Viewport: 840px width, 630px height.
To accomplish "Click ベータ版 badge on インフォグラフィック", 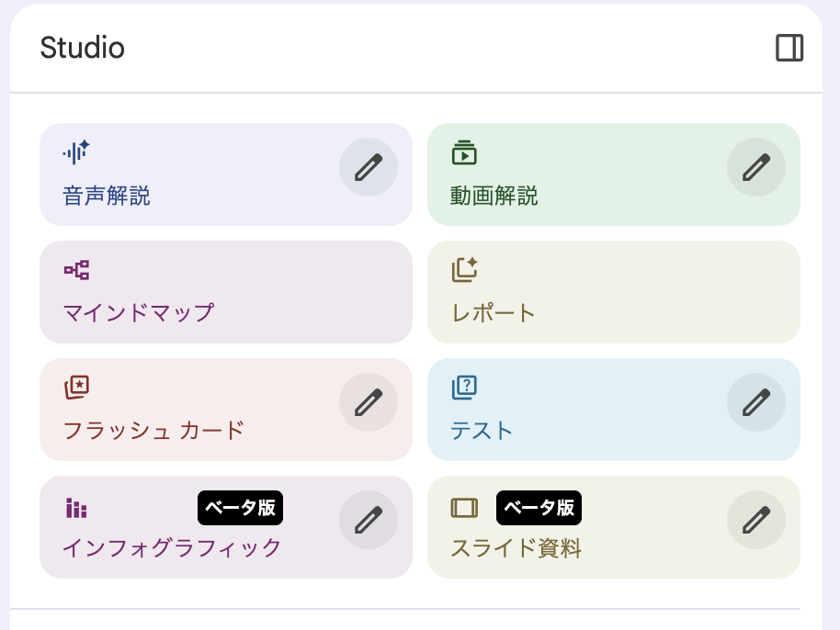I will [x=240, y=508].
